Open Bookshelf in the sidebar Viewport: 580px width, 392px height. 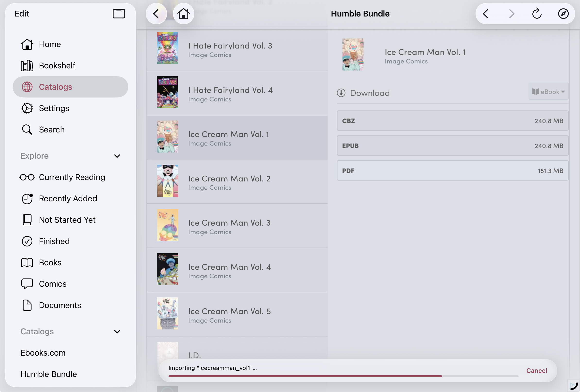click(70, 66)
